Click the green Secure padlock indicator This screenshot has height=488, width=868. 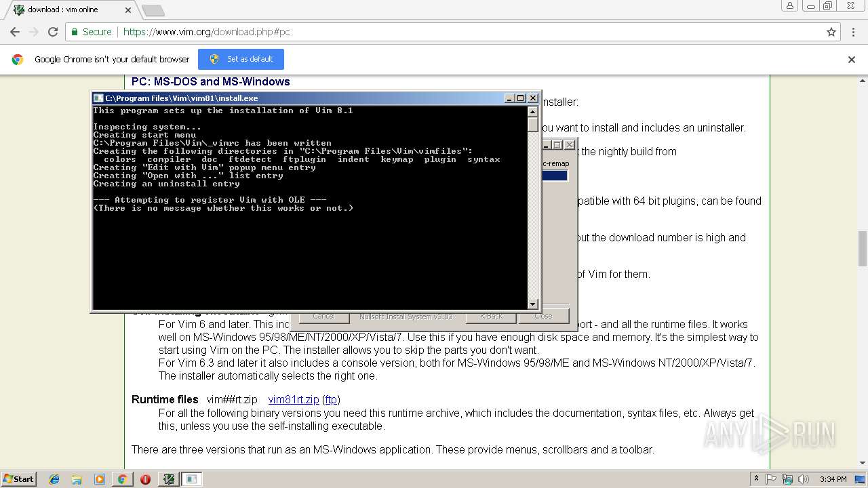click(91, 32)
